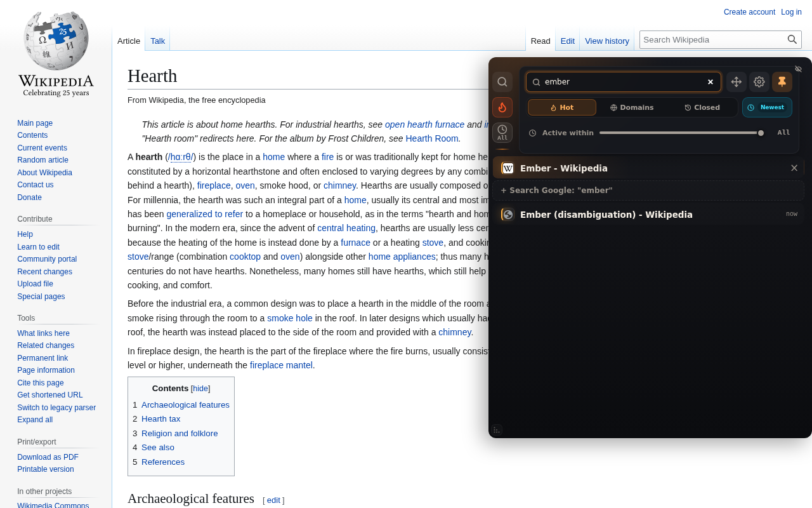The height and width of the screenshot is (508, 812).
Task: Open Main page in sidebar
Action: click(35, 123)
